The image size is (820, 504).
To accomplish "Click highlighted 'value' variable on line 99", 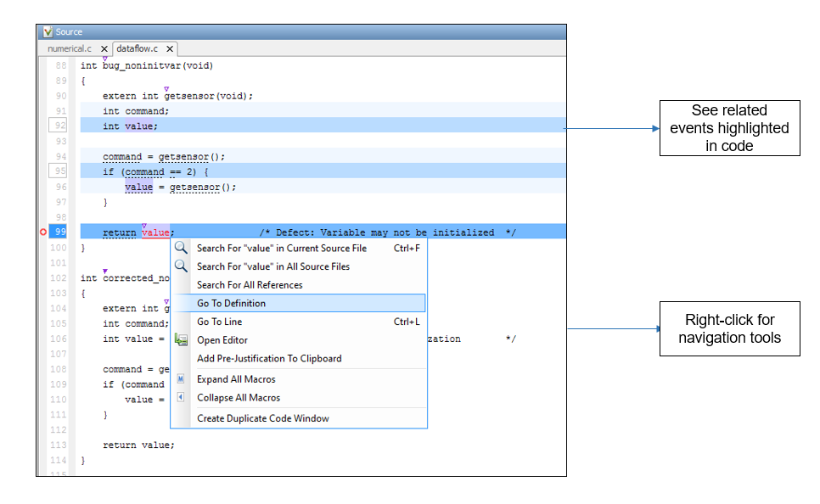I will 155,232.
